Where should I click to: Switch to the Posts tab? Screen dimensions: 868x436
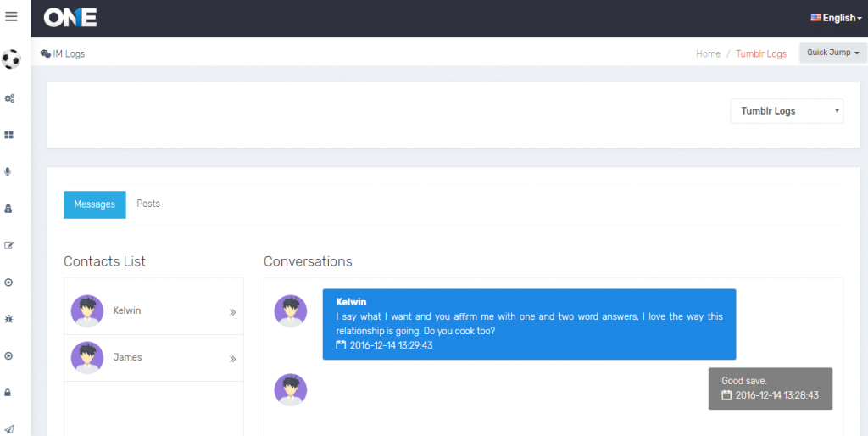tap(148, 204)
